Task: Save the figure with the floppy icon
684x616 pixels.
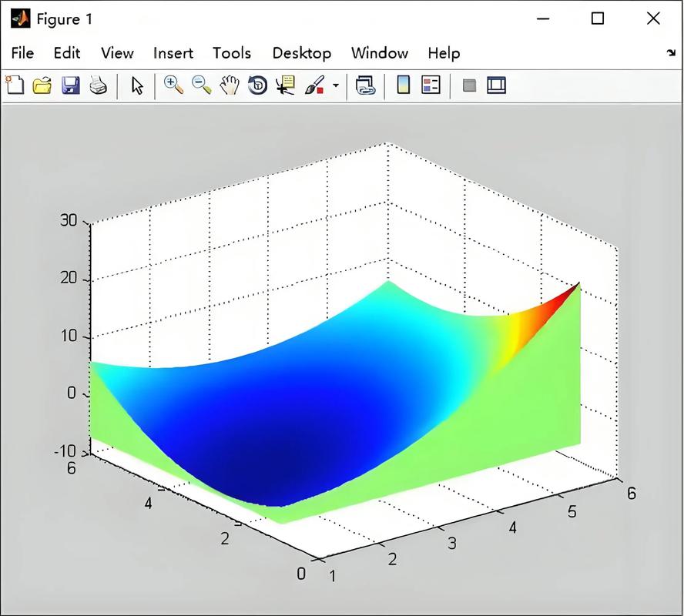Action: [x=70, y=85]
